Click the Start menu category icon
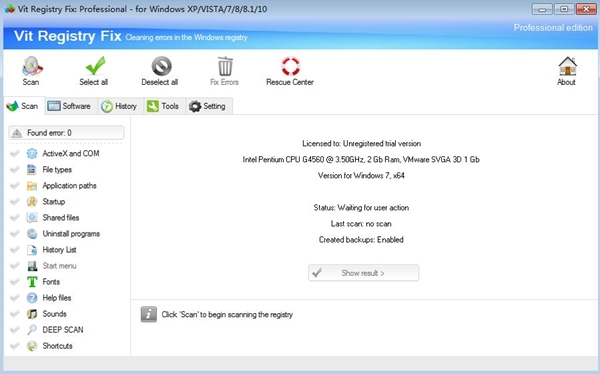 pyautogui.click(x=32, y=266)
